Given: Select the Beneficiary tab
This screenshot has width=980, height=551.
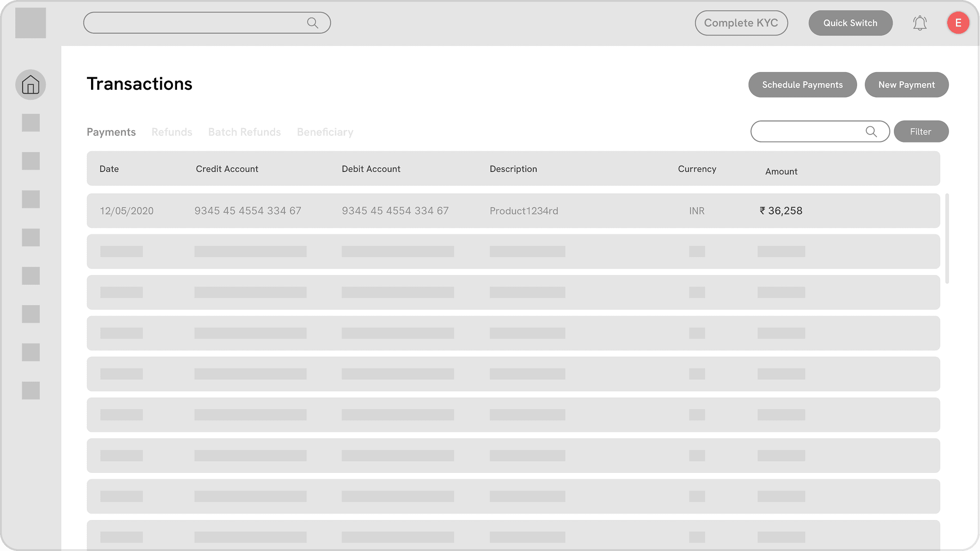Looking at the screenshot, I should point(325,132).
